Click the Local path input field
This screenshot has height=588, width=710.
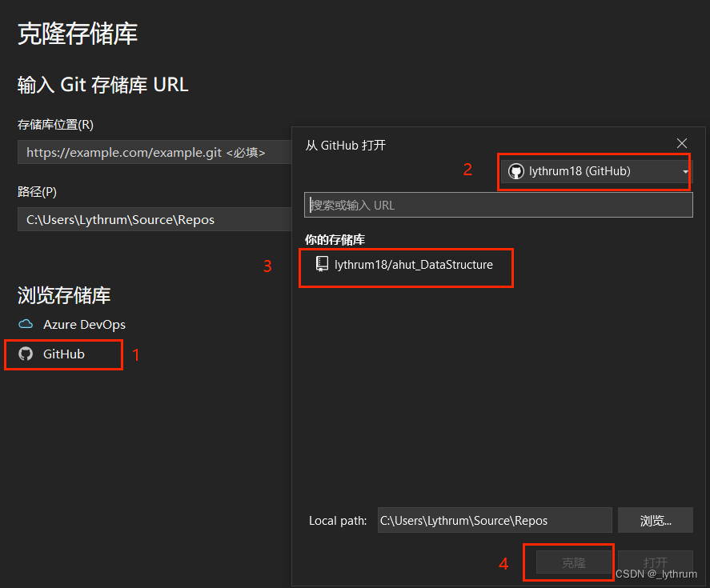[495, 520]
